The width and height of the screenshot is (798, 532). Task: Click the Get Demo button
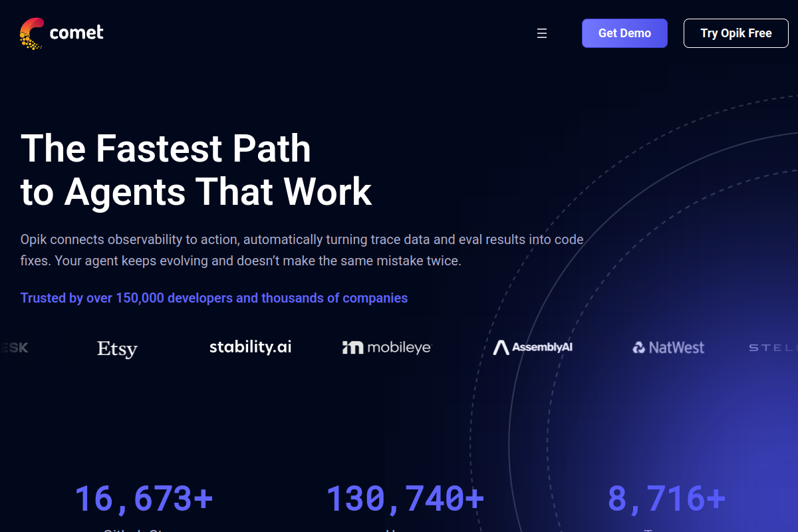(624, 33)
